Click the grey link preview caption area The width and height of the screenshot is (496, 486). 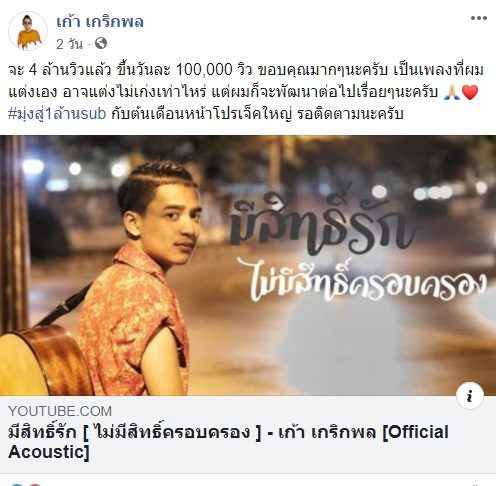248,434
